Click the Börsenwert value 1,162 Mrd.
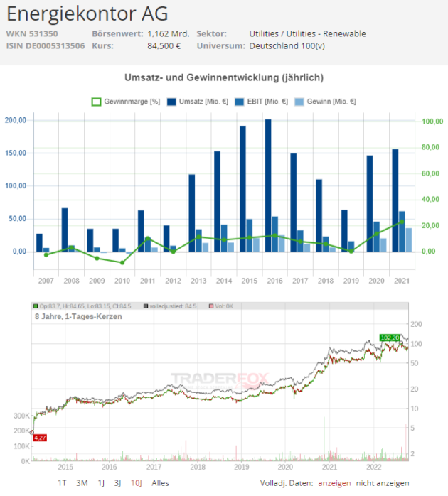448x496 pixels. (x=169, y=33)
